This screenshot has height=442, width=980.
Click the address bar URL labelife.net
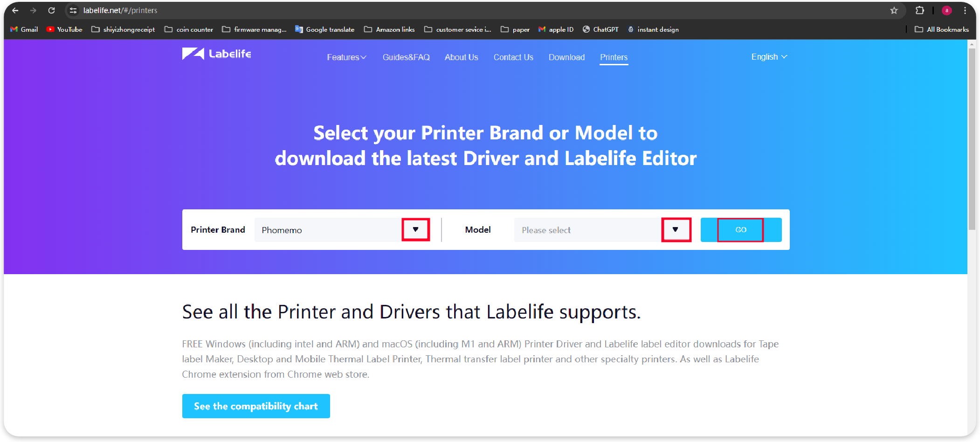pyautogui.click(x=120, y=10)
